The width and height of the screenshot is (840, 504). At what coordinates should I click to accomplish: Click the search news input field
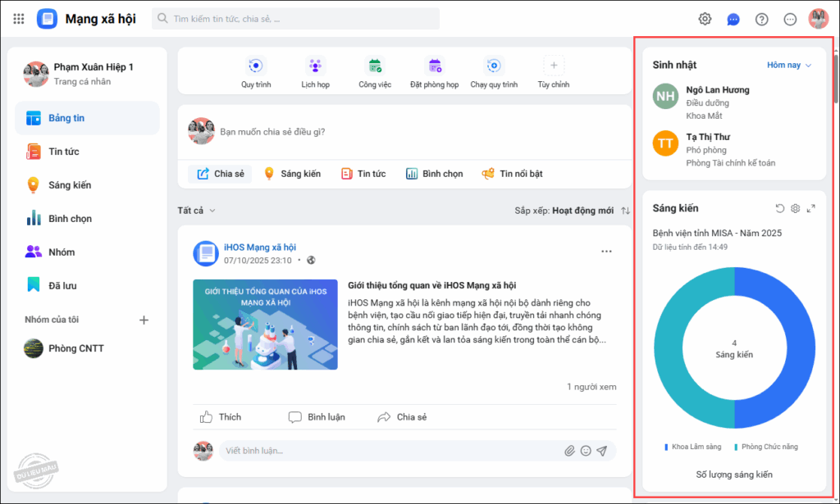coord(295,19)
